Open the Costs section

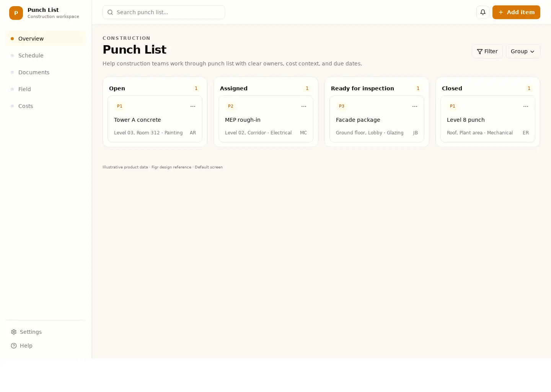[46, 106]
